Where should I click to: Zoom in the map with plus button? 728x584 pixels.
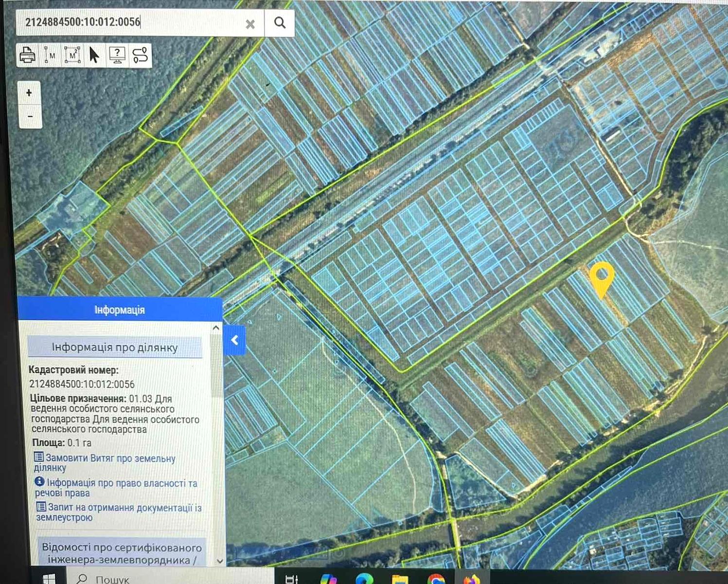click(x=29, y=93)
